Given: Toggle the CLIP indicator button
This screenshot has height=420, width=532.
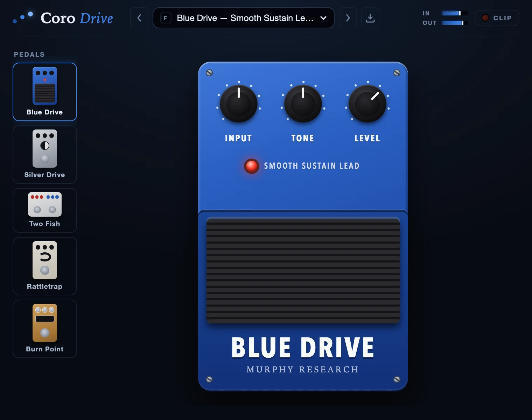Looking at the screenshot, I should (497, 18).
